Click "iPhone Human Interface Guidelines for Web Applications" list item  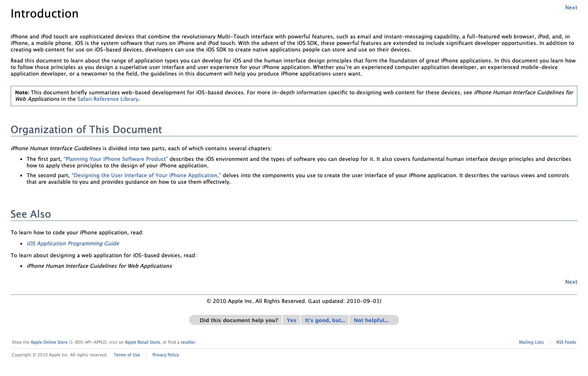tap(99, 266)
